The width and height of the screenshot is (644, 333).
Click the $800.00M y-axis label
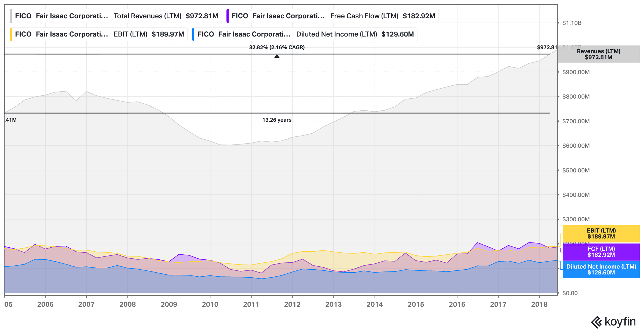pyautogui.click(x=576, y=96)
